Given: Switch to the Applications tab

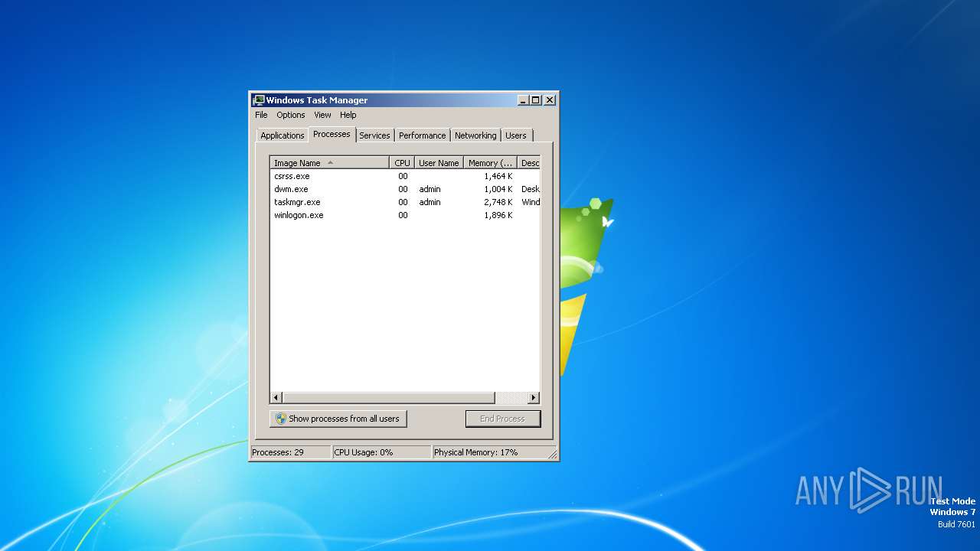Looking at the screenshot, I should (283, 135).
